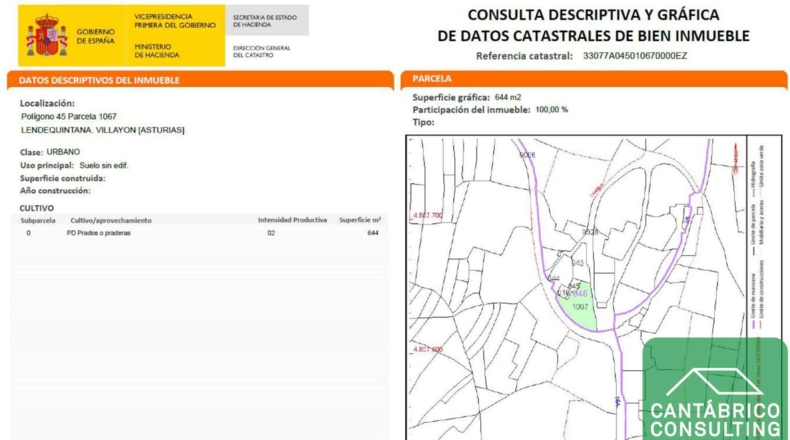Select intensity value 02 in the table
Image resolution: width=790 pixels, height=440 pixels.
point(271,233)
